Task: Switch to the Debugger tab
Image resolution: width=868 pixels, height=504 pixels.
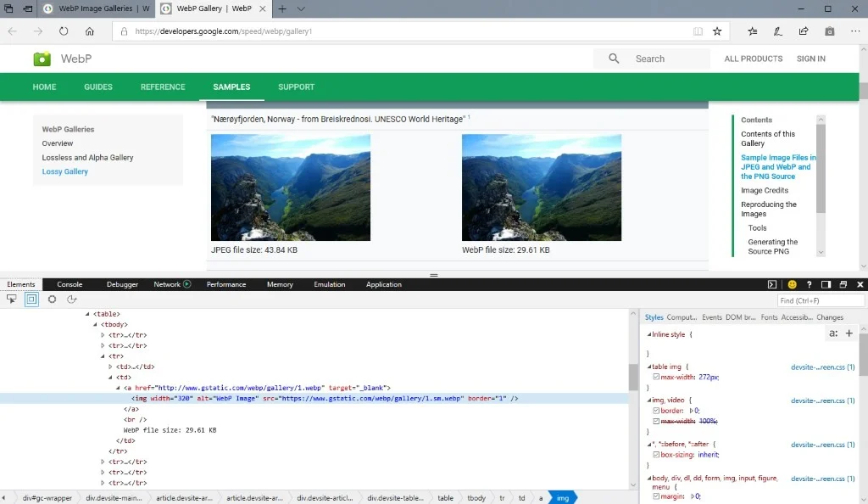Action: tap(122, 284)
